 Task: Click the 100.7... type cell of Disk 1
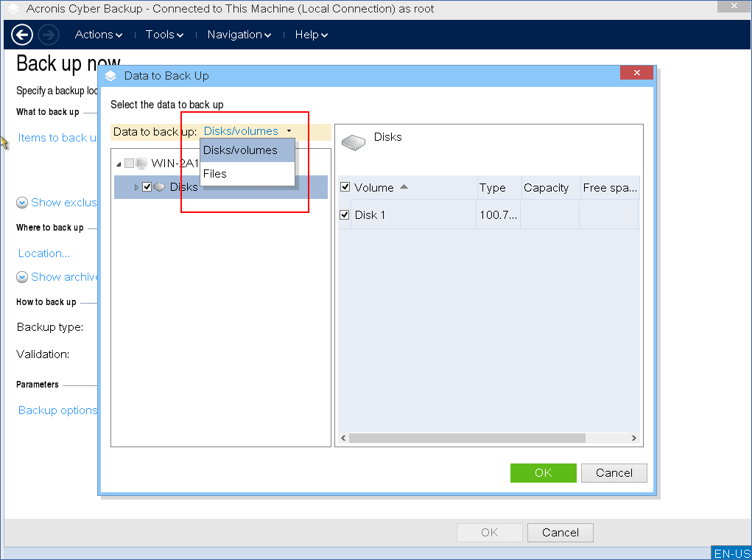(x=499, y=215)
